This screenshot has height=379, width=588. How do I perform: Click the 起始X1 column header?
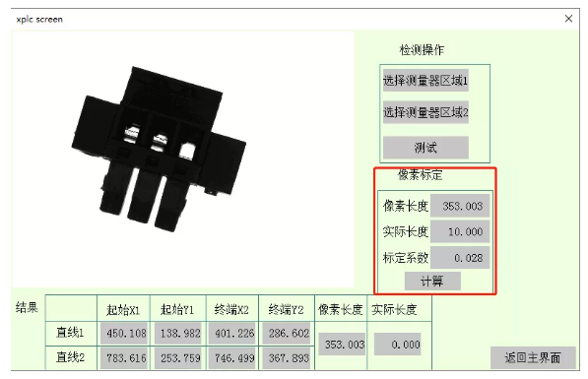[x=123, y=310]
